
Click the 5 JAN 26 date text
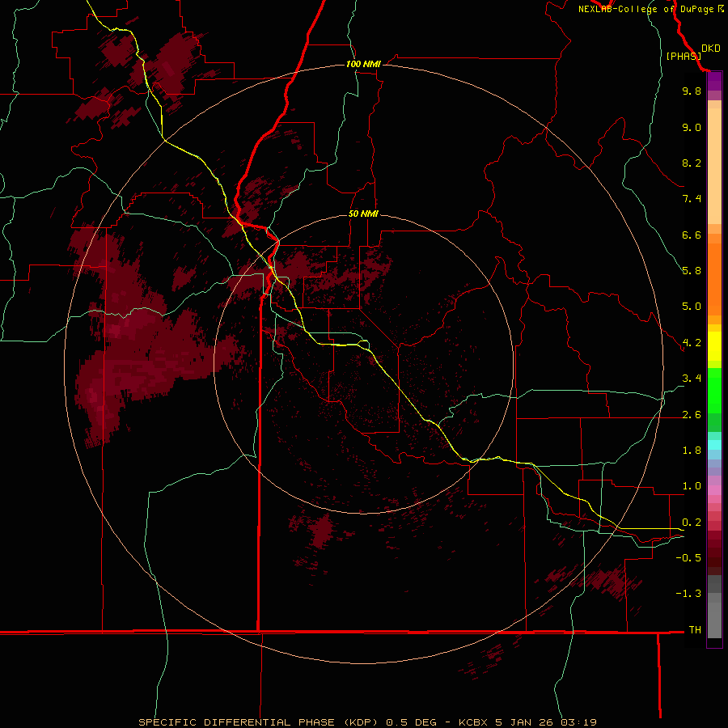click(x=525, y=722)
